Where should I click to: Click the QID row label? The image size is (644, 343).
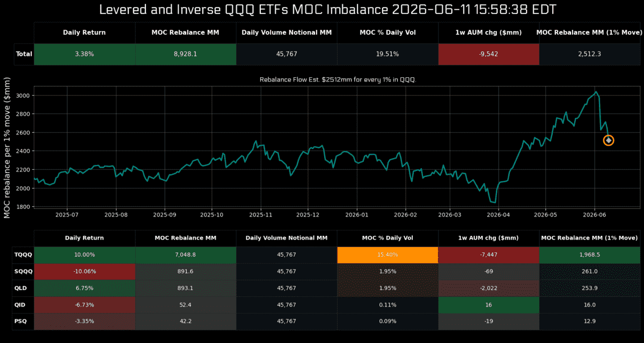(x=24, y=304)
